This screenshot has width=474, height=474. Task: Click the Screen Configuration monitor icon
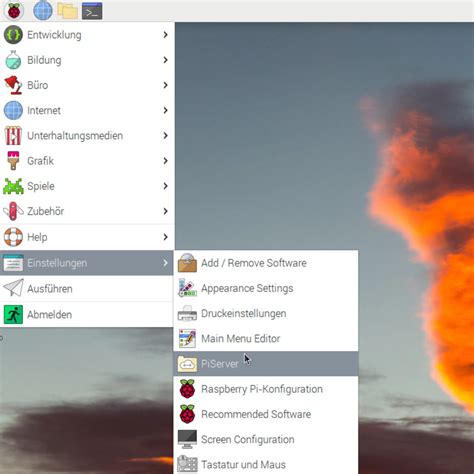tap(187, 439)
